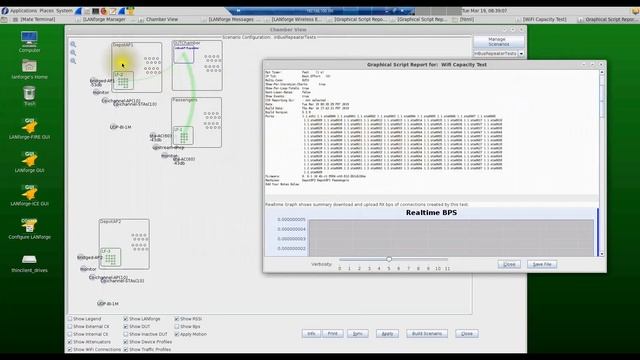
Task: Click the bottom zoom magnifier icon in Chamber View
Action: tap(73, 61)
